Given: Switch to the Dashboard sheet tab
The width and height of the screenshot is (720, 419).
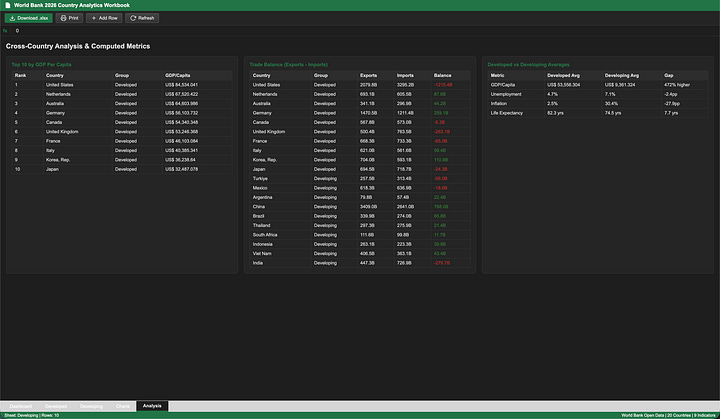Looking at the screenshot, I should point(21,406).
